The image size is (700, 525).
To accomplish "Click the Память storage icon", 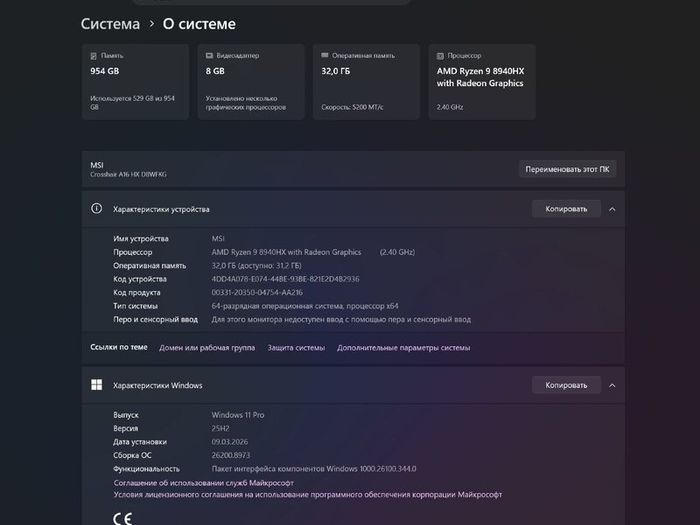I will (93, 56).
